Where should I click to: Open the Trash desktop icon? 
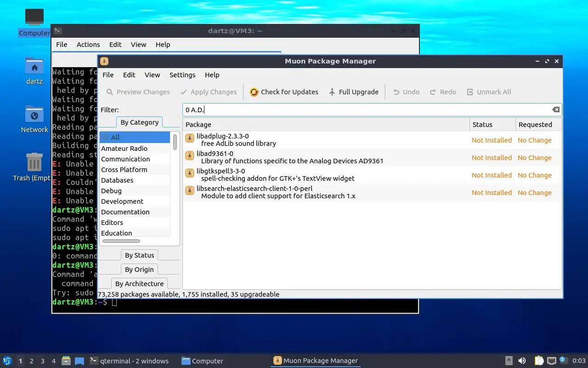click(x=34, y=167)
